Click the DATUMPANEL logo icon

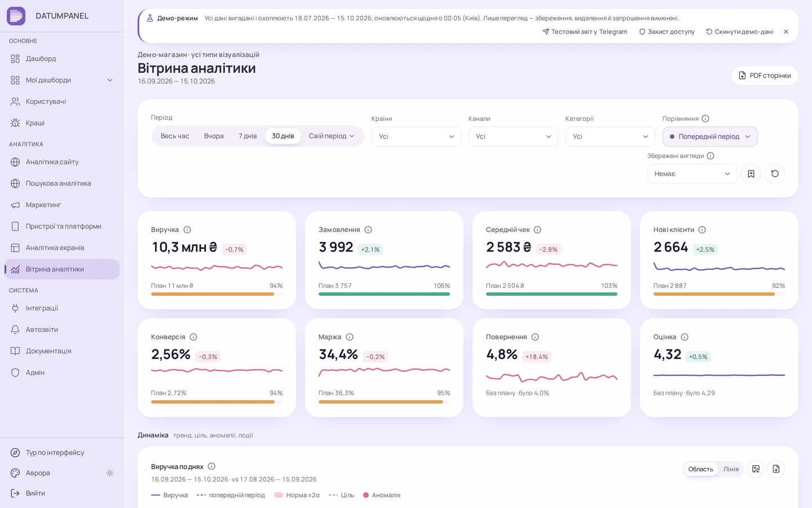click(16, 16)
